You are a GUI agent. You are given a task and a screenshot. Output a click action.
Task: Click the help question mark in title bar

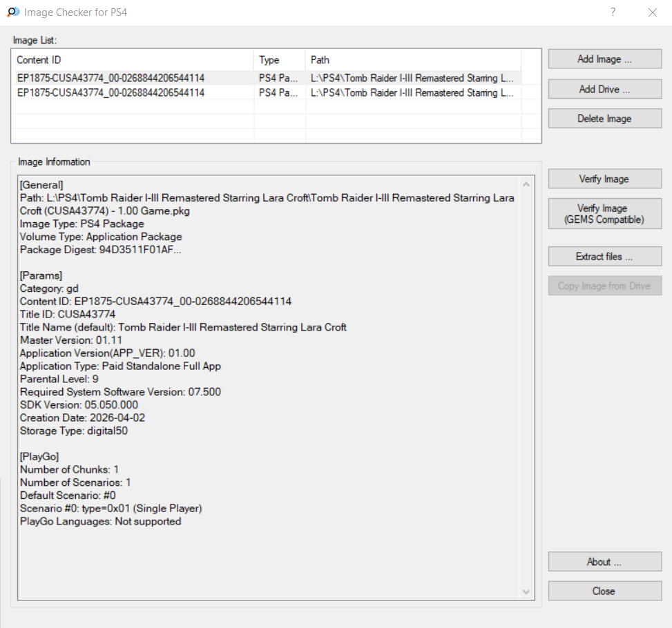(x=613, y=12)
